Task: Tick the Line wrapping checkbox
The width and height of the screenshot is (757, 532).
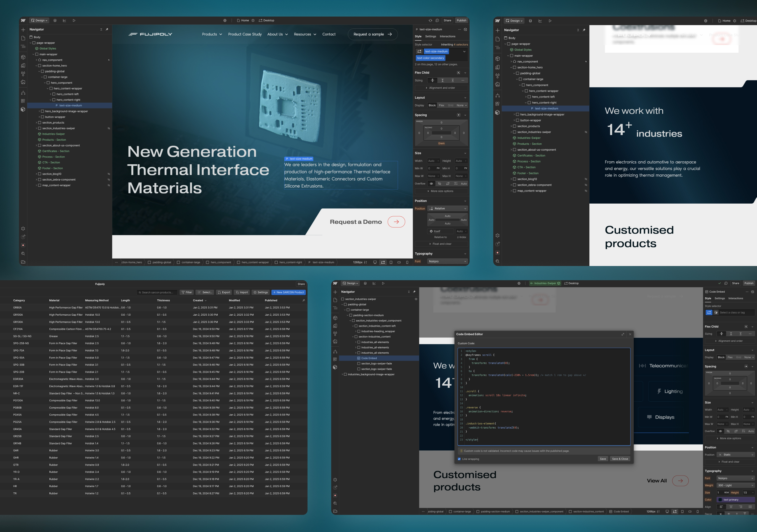Action: point(459,459)
